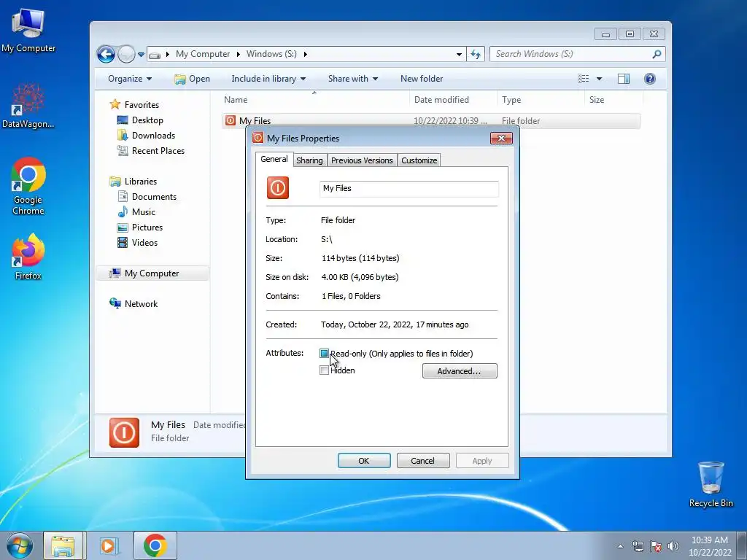
Task: Switch to the Sharing tab
Action: (309, 160)
